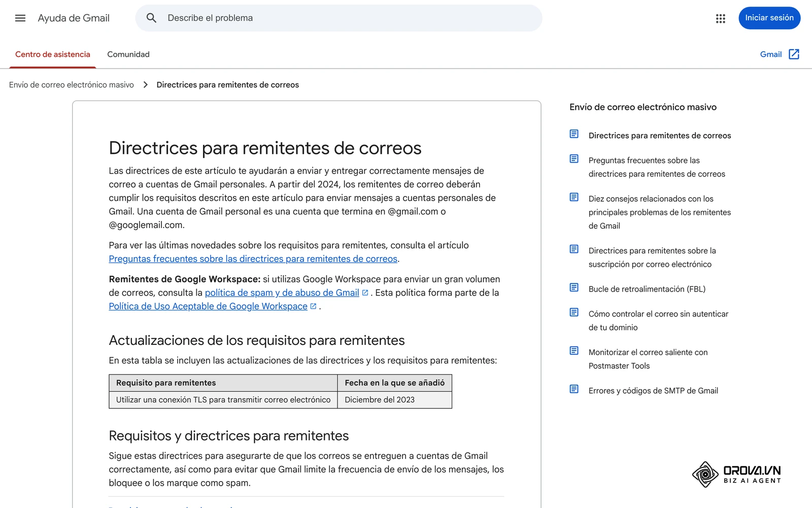The height and width of the screenshot is (508, 812).
Task: Click the search magnifier icon
Action: pyautogui.click(x=151, y=18)
